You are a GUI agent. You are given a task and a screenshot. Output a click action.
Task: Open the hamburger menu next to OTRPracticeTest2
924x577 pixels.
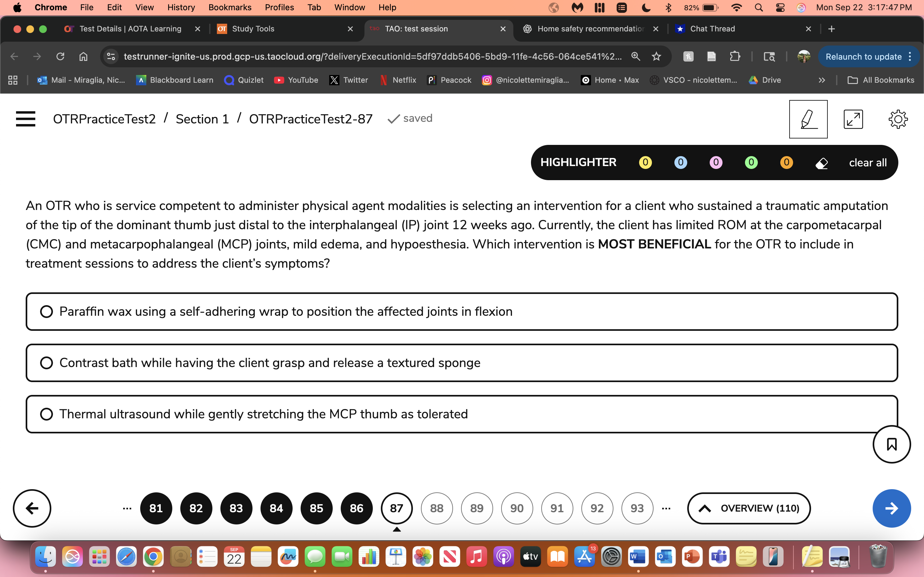tap(26, 119)
